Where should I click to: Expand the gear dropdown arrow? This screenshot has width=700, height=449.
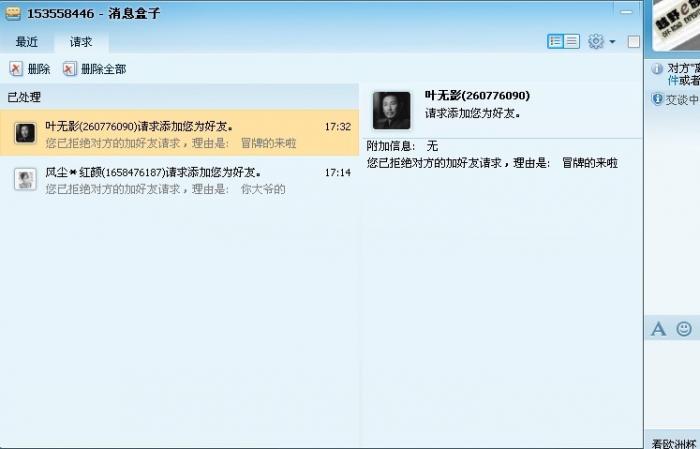coord(612,42)
